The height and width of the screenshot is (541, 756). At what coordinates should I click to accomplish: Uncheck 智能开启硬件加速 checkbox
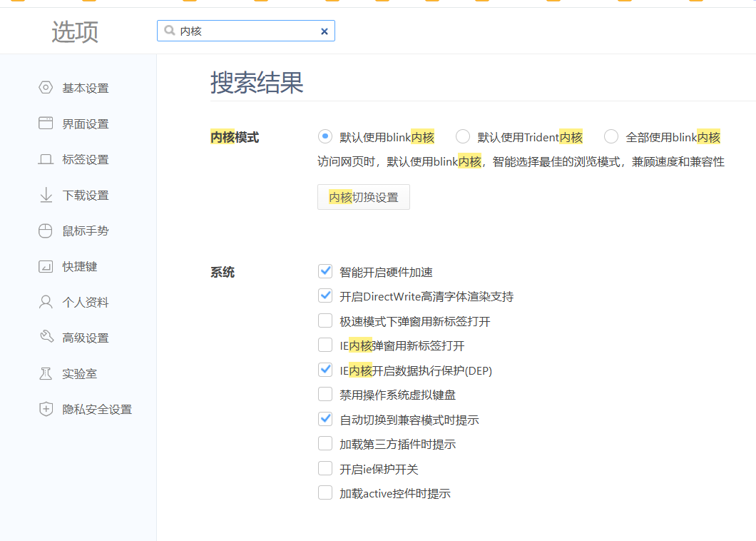pyautogui.click(x=325, y=271)
